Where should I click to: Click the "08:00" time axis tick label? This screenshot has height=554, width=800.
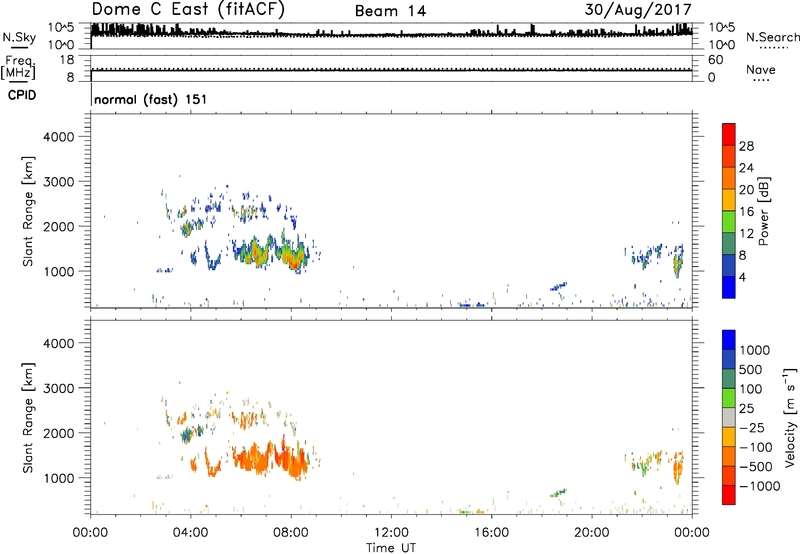[x=291, y=533]
